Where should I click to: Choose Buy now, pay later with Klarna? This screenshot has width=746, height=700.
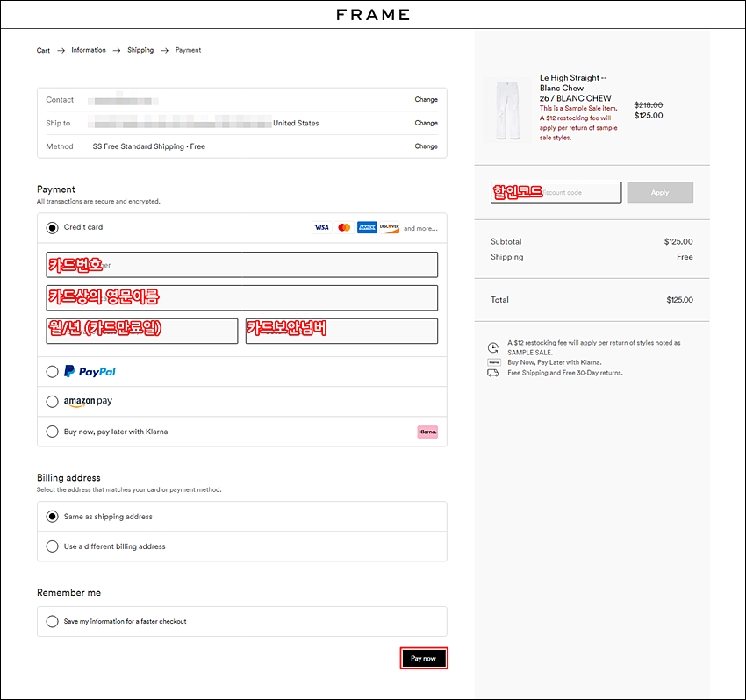click(x=53, y=432)
